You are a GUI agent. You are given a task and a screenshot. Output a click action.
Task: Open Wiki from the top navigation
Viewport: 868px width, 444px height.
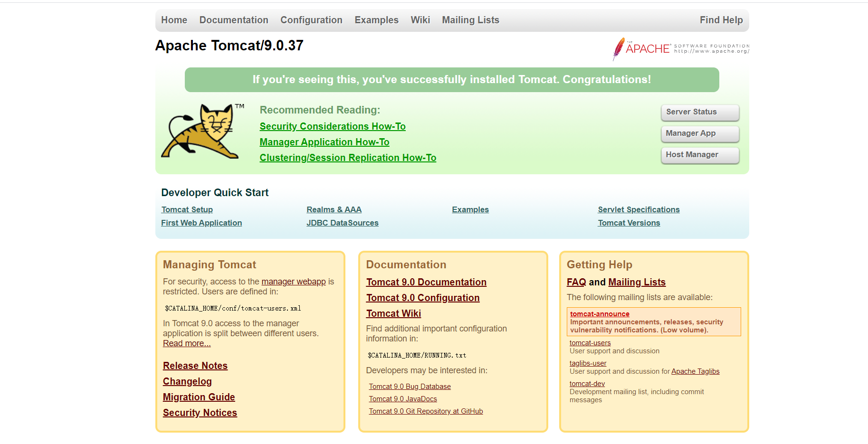[x=420, y=20]
